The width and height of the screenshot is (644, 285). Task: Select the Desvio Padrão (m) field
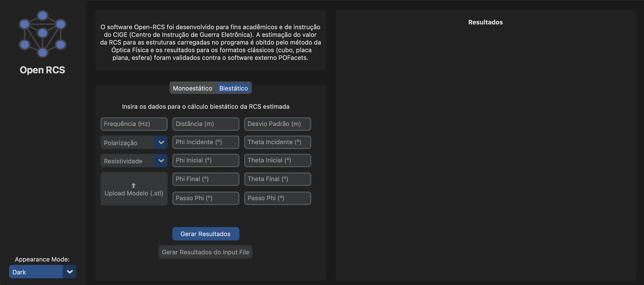pos(277,124)
